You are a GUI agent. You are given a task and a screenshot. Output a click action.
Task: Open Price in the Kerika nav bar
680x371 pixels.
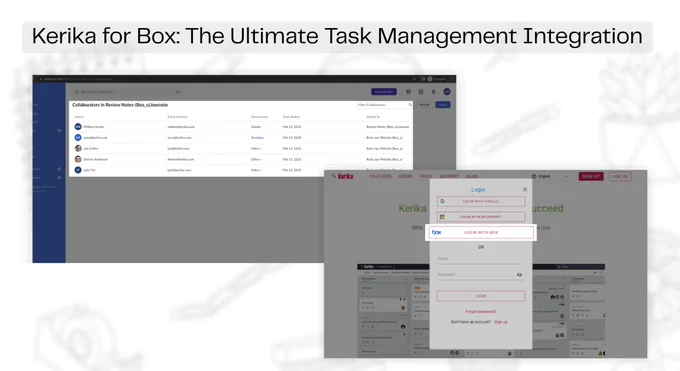pyautogui.click(x=426, y=177)
